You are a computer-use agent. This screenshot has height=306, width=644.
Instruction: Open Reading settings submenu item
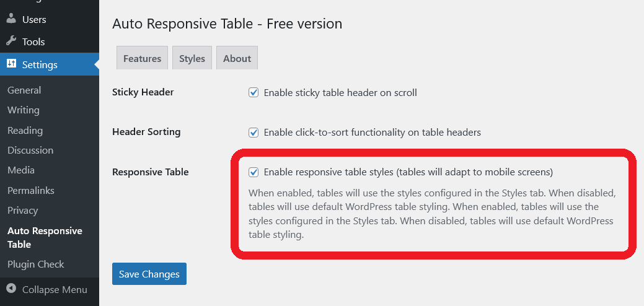coord(25,130)
